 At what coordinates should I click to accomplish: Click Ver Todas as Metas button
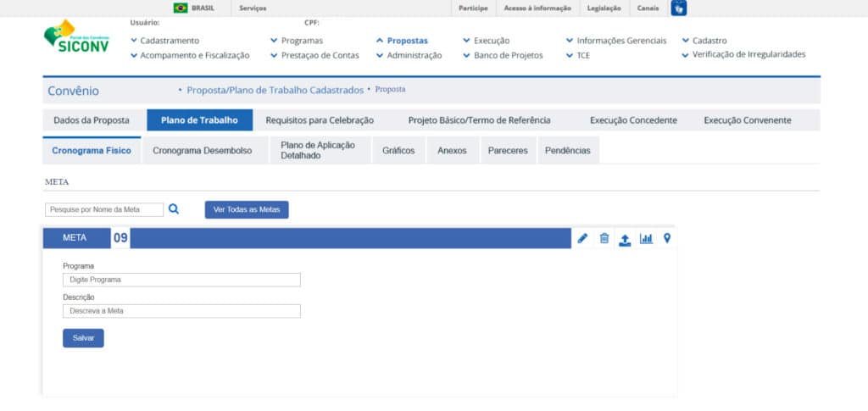(x=247, y=209)
